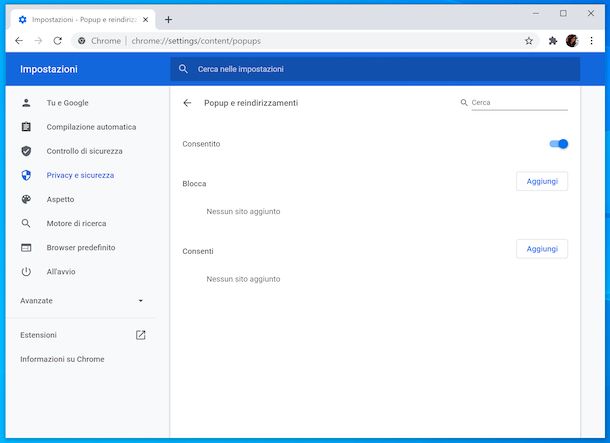Screen dimensions: 610x443
Task: Click the profile avatar icon
Action: 572,41
